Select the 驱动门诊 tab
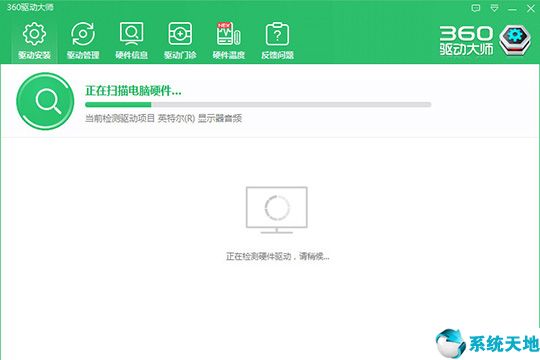The width and height of the screenshot is (540, 360). 180,40
